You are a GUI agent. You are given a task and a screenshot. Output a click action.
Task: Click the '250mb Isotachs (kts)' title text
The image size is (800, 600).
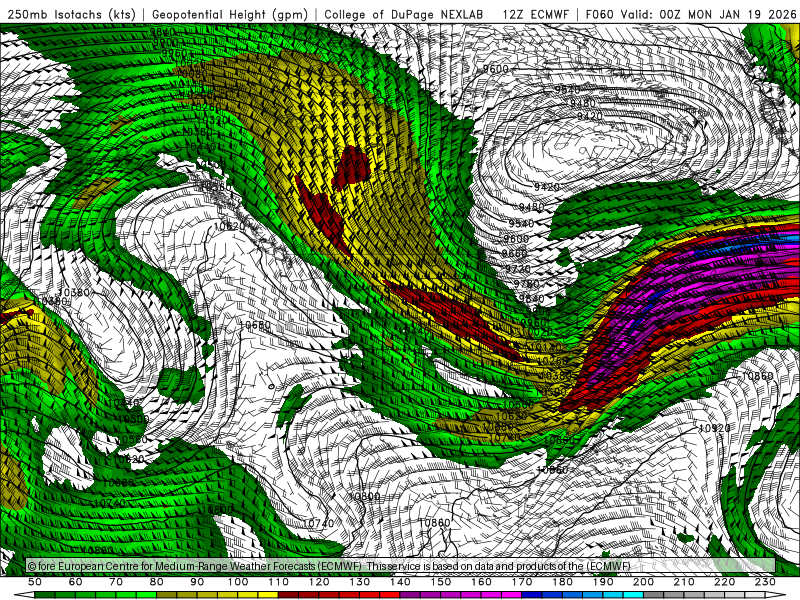(x=71, y=14)
